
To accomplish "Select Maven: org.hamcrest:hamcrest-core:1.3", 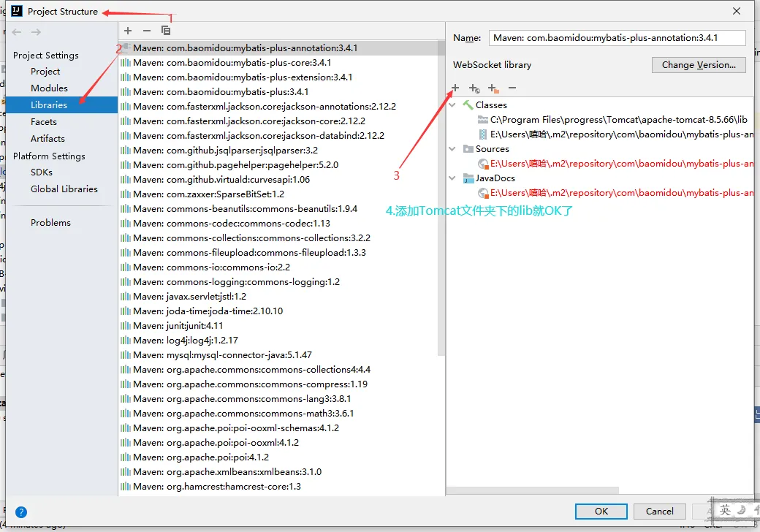I will 280,487.
